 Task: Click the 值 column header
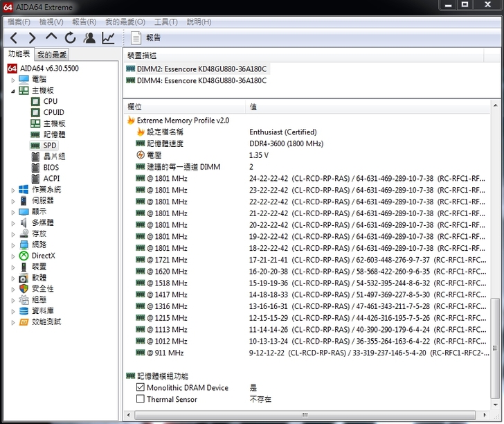coord(368,107)
